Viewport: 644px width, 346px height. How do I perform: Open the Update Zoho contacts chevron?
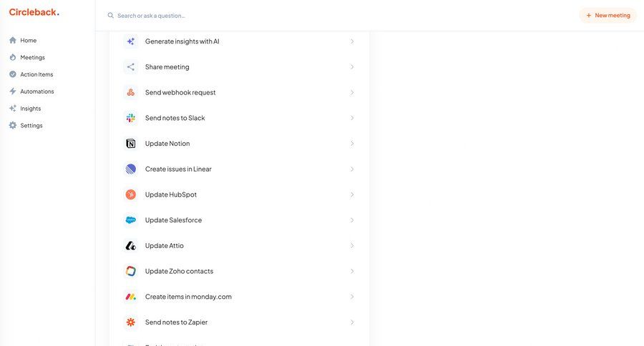pyautogui.click(x=352, y=272)
